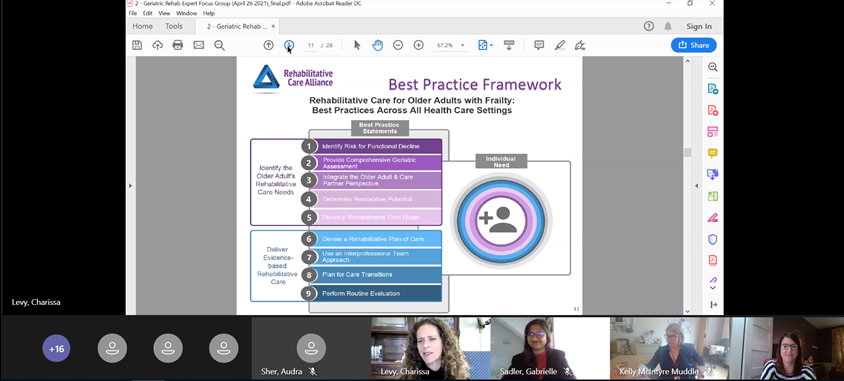Open the sign document tool
This screenshot has height=381, width=844.
[x=580, y=45]
